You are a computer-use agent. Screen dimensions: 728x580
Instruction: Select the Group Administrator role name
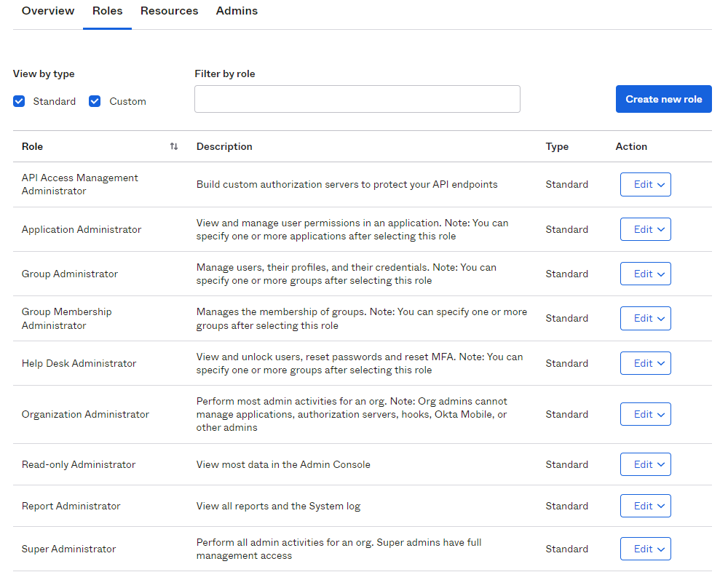click(x=70, y=274)
